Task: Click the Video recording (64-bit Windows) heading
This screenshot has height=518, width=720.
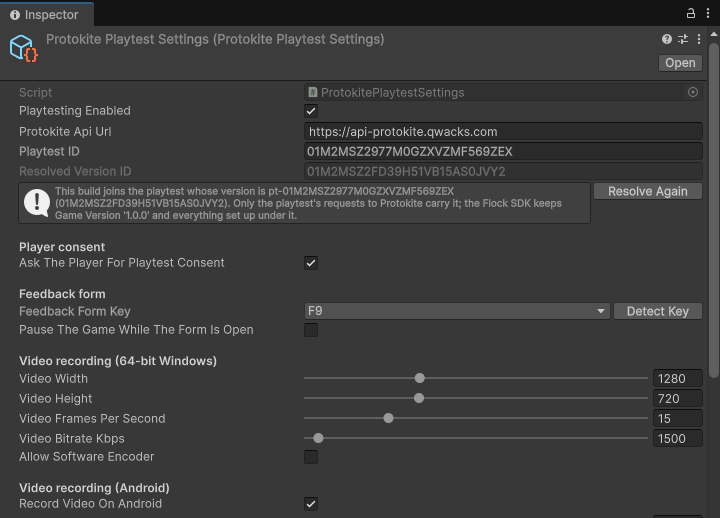Action: (x=118, y=361)
